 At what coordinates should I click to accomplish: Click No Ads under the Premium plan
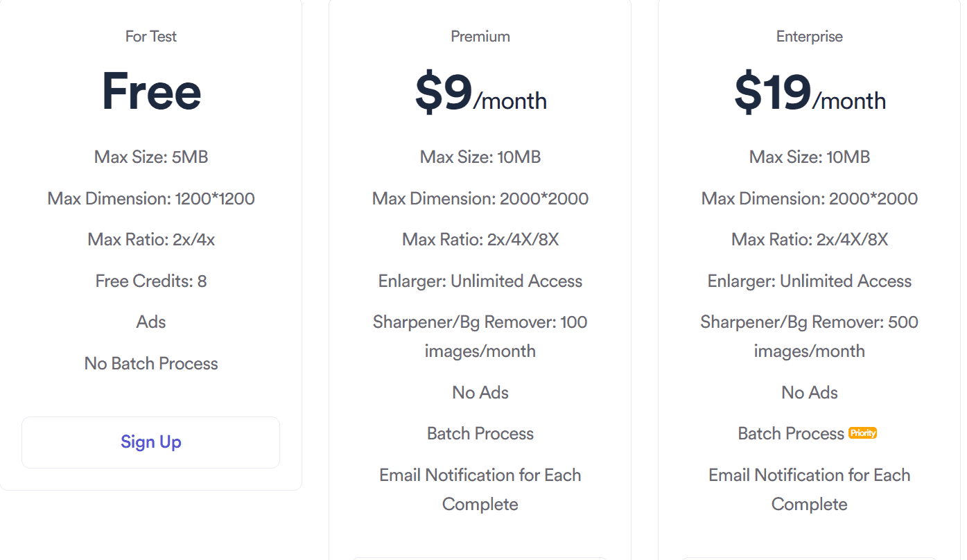click(x=480, y=392)
